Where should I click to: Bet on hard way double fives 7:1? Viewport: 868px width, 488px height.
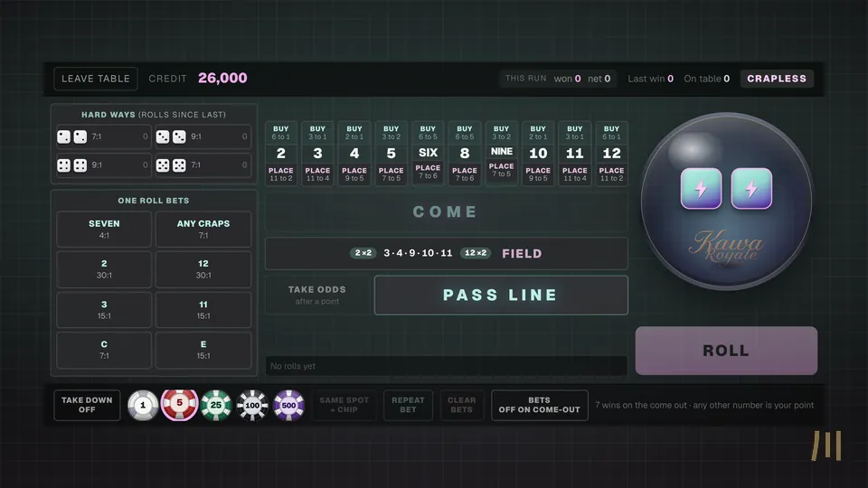point(202,164)
